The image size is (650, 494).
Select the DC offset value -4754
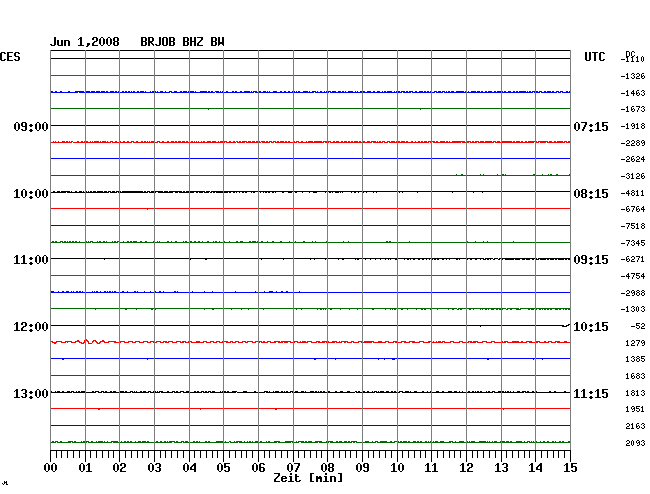point(633,276)
